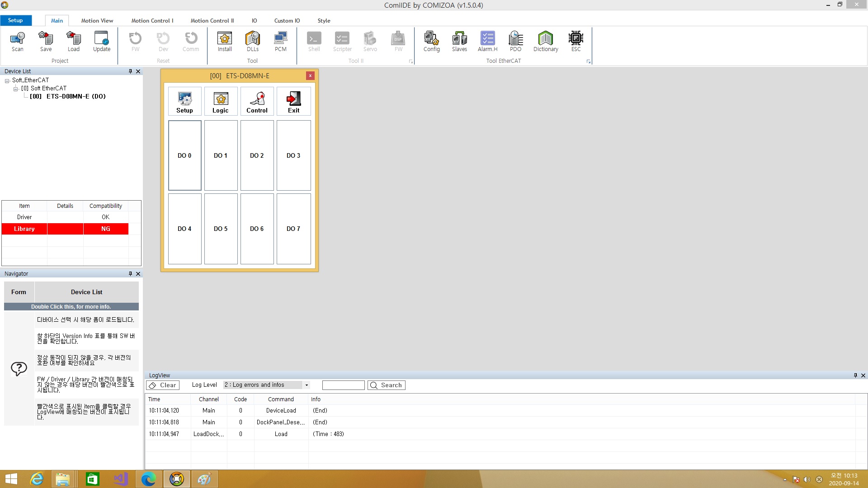Collapse the [0] Soft EtherCAT node
This screenshot has height=488, width=868.
[x=16, y=89]
